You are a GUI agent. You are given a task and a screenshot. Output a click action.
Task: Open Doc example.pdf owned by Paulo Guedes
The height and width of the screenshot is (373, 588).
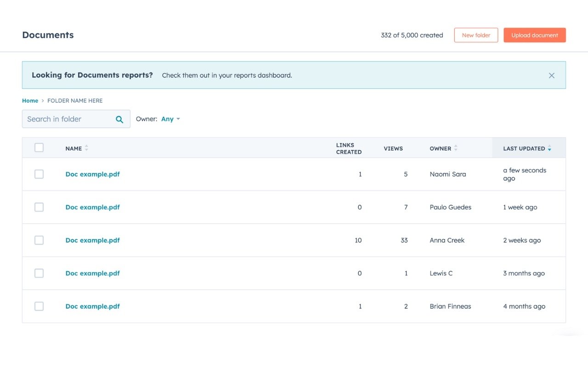(x=92, y=207)
